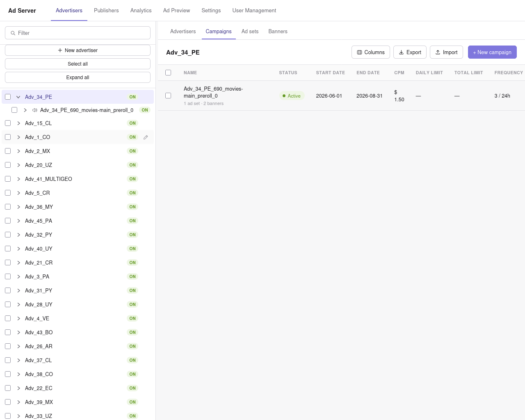The image size is (525, 420).
Task: Check the box next to Adv_15_CL
Action: coord(8,123)
